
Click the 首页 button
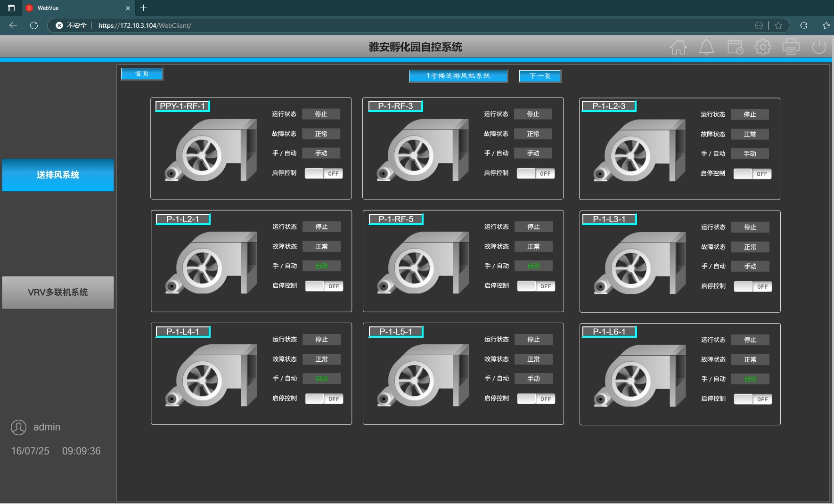click(142, 74)
